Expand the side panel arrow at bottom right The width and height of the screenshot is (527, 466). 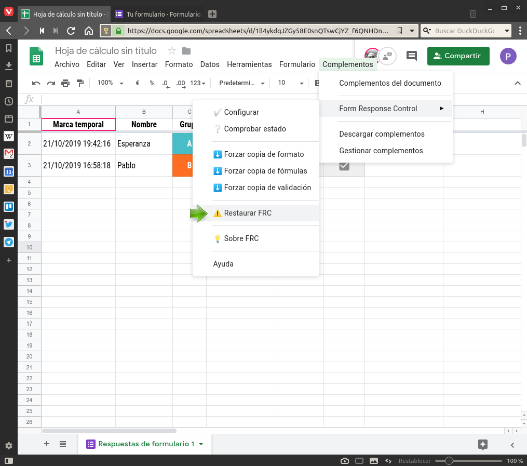coord(512,445)
